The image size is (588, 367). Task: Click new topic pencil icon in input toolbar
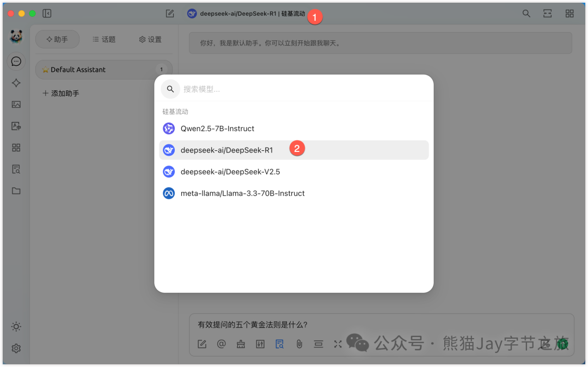(x=202, y=344)
